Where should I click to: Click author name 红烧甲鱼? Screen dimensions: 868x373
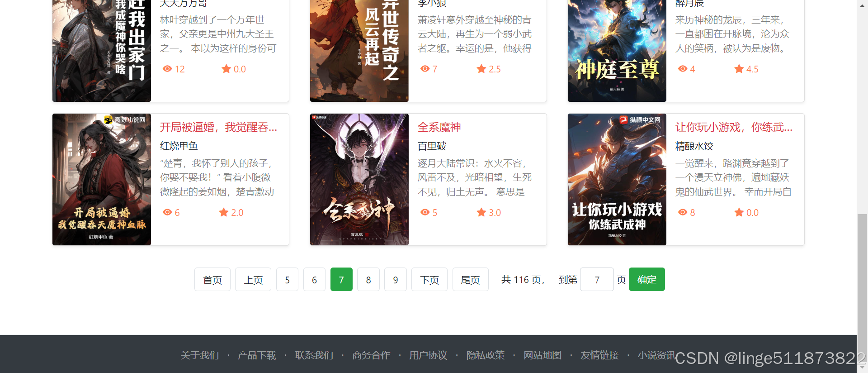179,146
